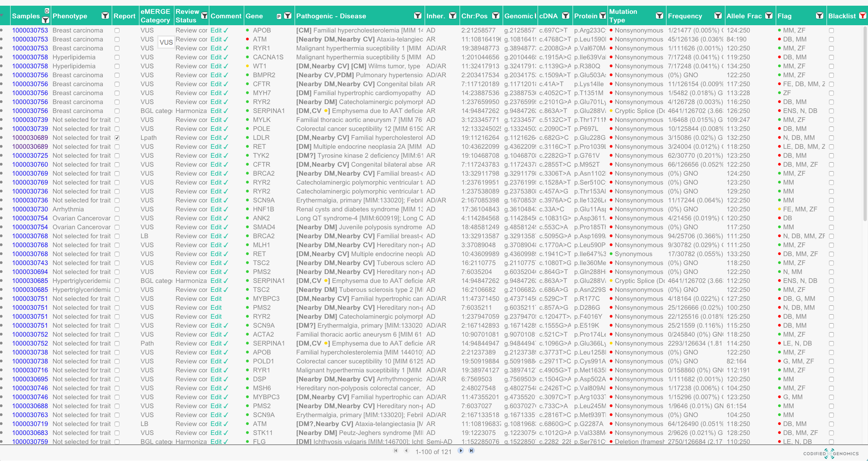Screen dimensions: 868x461
Task: Tick the Blacklist checkbox for APOB row
Action: pyautogui.click(x=831, y=30)
